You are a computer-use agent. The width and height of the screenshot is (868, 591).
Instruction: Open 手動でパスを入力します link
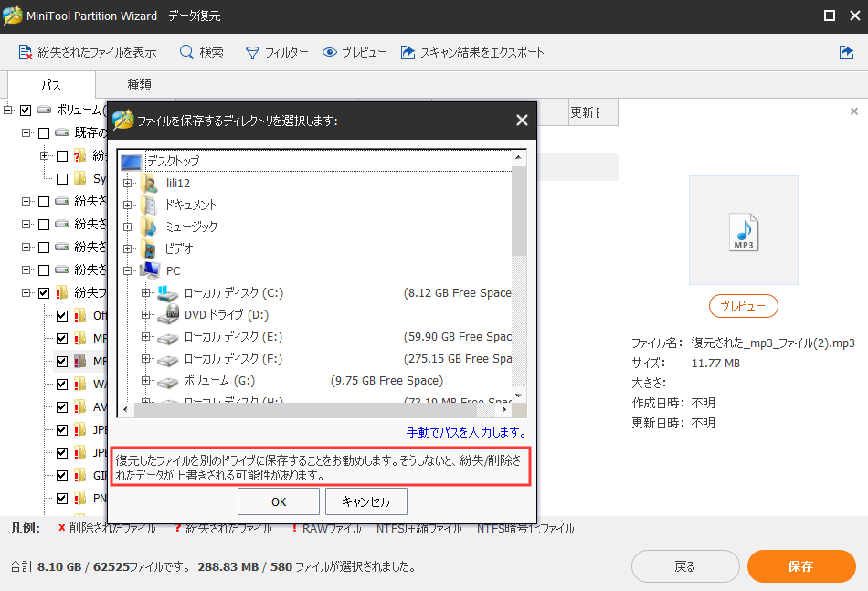click(x=467, y=432)
